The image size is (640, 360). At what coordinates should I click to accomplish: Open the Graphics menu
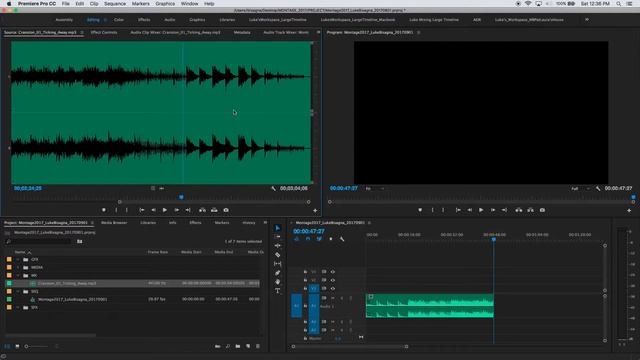[165, 4]
